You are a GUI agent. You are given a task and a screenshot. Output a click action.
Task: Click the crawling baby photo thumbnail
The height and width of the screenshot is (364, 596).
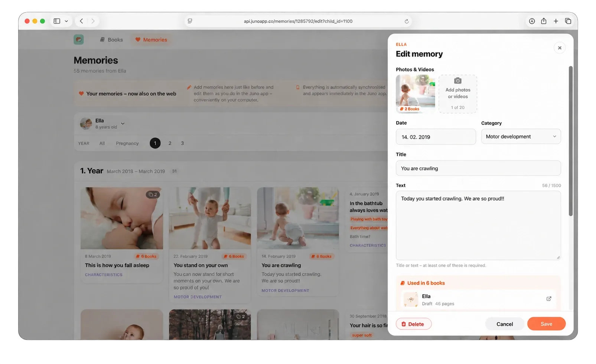coord(298,218)
